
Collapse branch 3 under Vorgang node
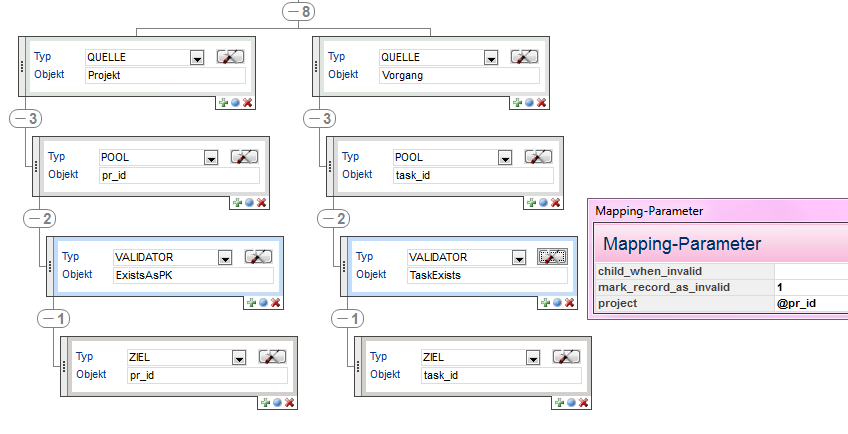[320, 119]
